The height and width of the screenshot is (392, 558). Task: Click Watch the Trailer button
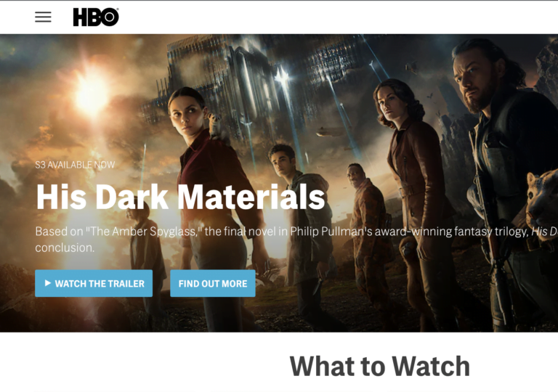pos(94,284)
